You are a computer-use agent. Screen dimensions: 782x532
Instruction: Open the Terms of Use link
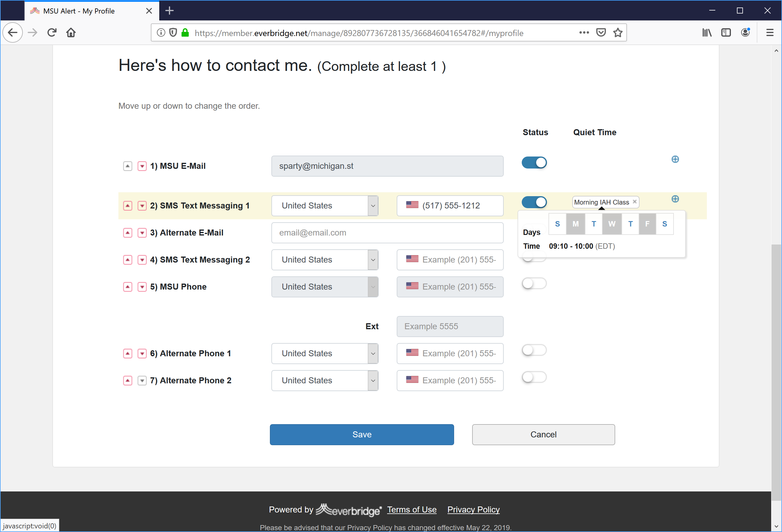coord(412,510)
